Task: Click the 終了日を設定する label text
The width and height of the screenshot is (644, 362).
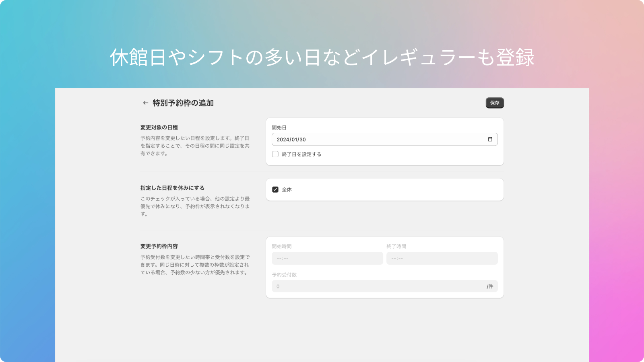Action: pos(301,154)
